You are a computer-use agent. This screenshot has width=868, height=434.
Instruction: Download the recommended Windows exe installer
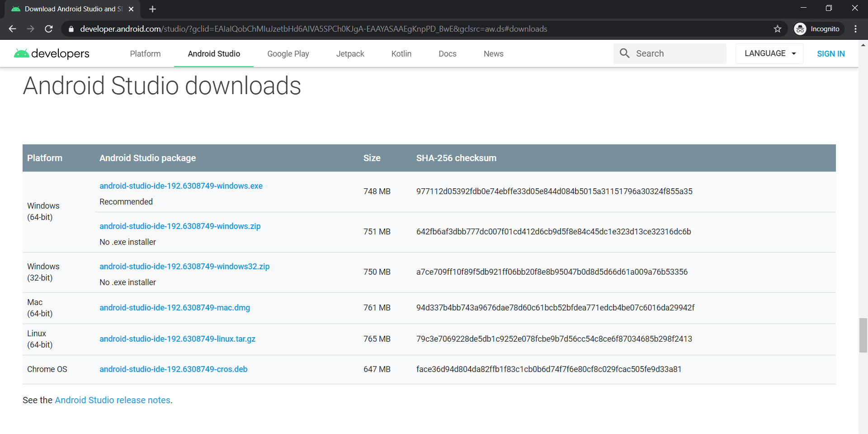click(x=181, y=186)
